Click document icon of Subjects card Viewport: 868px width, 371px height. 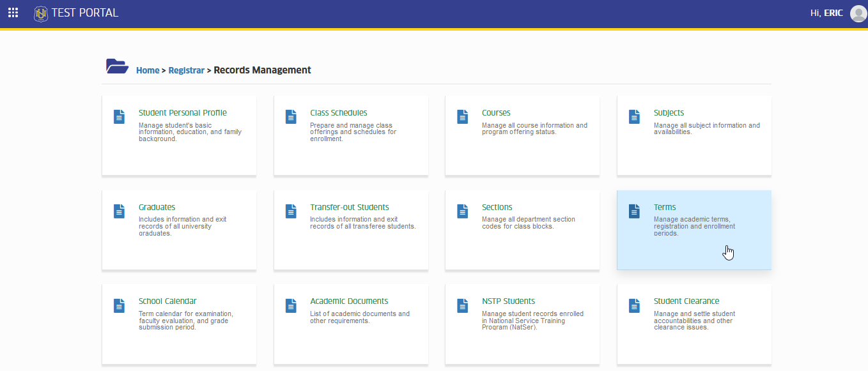coord(634,117)
